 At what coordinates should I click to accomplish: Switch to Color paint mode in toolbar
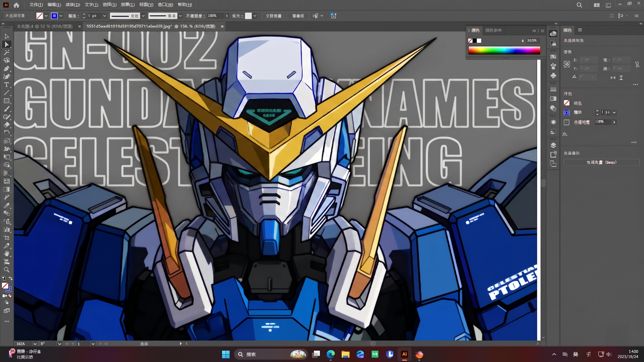pyautogui.click(x=4, y=296)
